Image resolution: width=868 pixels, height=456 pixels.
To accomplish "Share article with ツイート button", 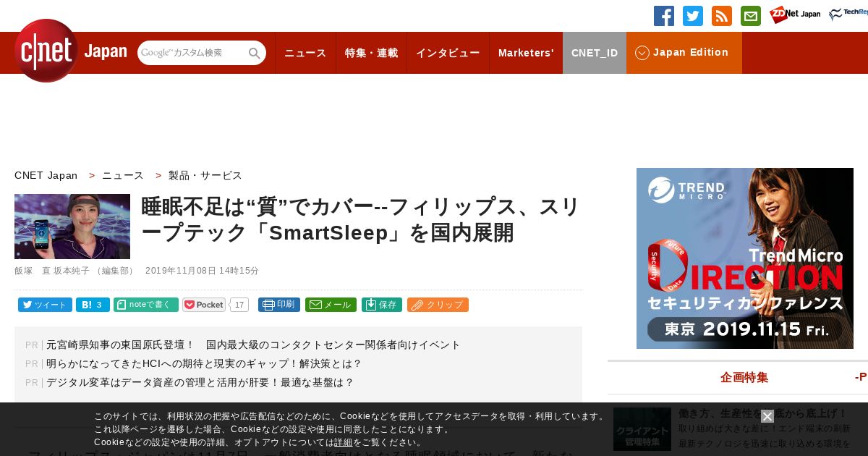I will 45,305.
